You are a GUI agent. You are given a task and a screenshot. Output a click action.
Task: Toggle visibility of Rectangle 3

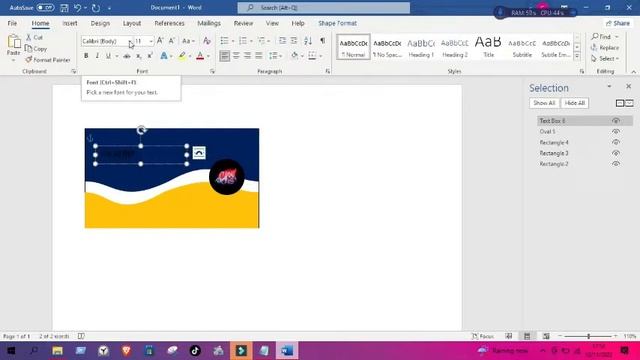click(616, 153)
